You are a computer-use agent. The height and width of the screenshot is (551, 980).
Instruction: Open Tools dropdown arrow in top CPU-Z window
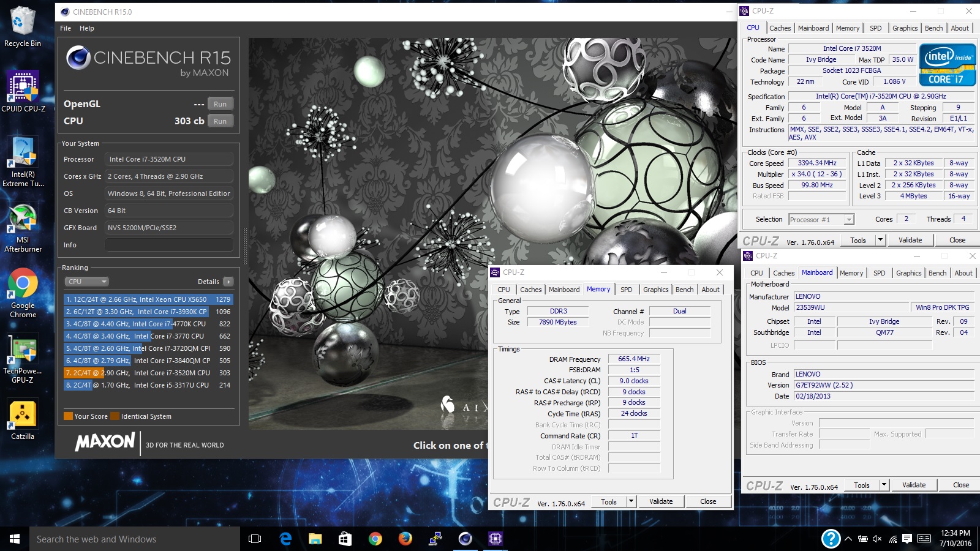click(x=880, y=240)
